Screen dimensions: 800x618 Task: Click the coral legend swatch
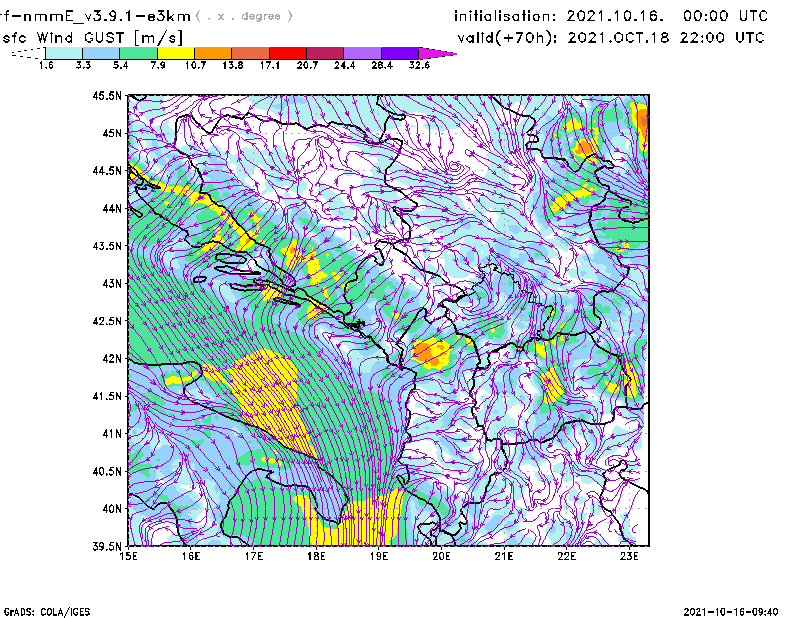click(251, 53)
